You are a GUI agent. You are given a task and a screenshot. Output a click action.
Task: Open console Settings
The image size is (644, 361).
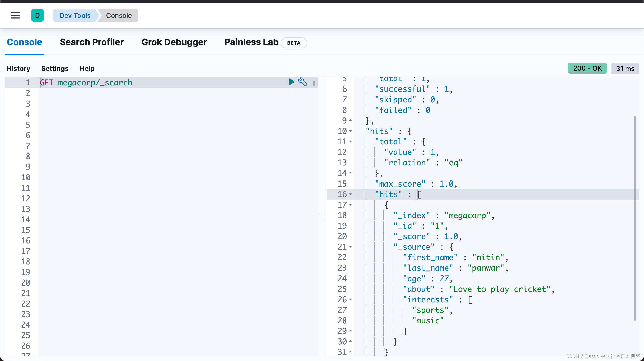click(55, 68)
